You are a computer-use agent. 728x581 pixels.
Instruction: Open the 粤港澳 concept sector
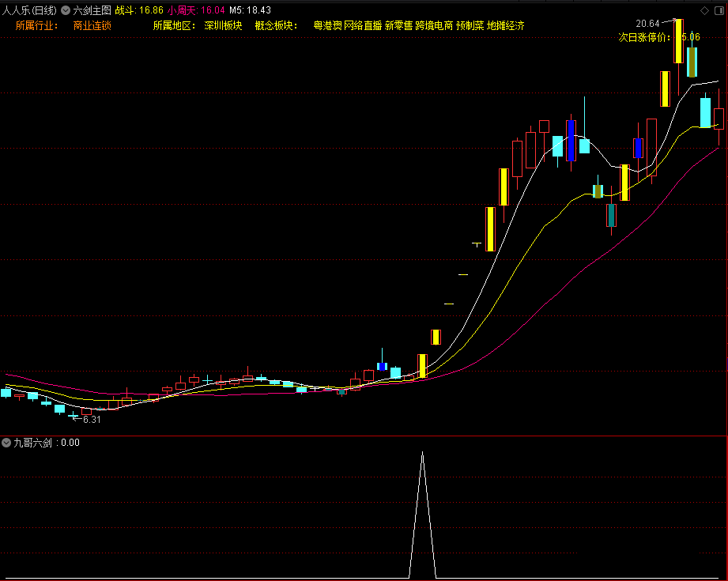(327, 25)
